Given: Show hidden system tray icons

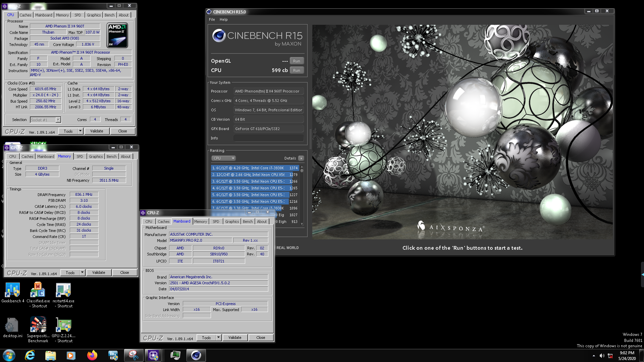Looking at the screenshot, I should (x=594, y=356).
